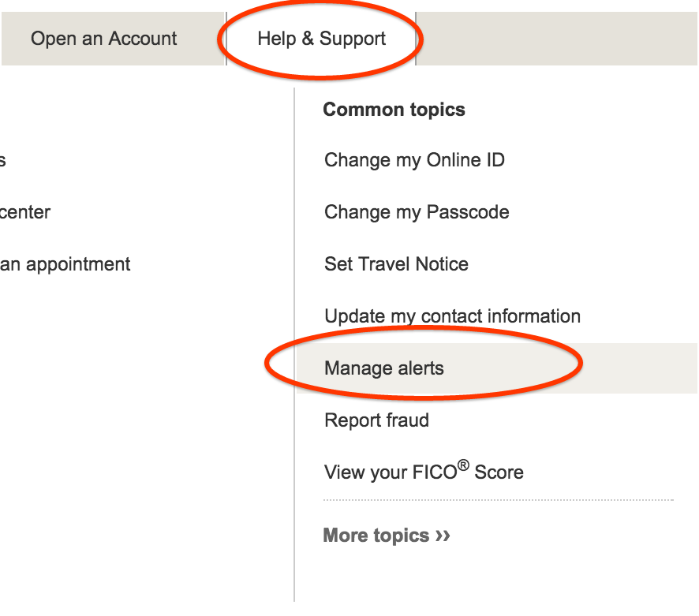699x616 pixels.
Task: Choose Set Travel Notice
Action: click(396, 264)
